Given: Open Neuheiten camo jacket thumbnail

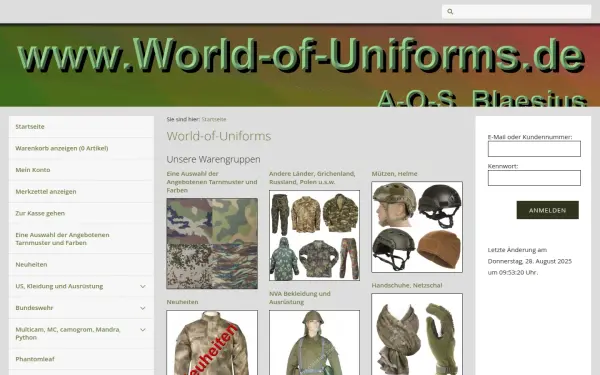Looking at the screenshot, I should (212, 342).
